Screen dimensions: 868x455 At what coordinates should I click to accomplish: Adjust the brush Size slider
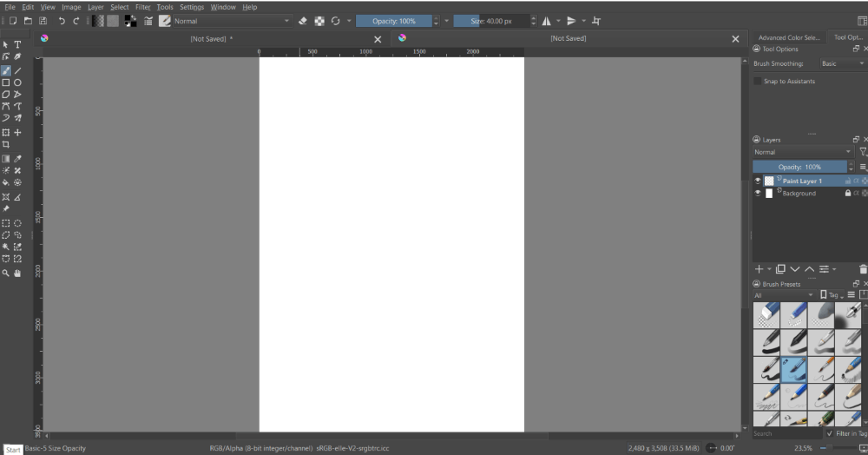[x=491, y=21]
